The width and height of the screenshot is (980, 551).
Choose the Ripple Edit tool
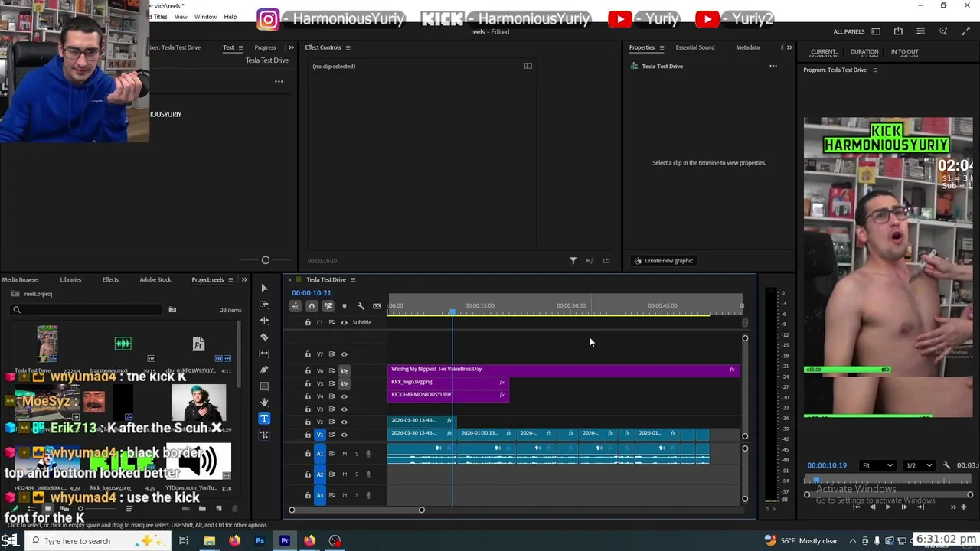pyautogui.click(x=264, y=321)
